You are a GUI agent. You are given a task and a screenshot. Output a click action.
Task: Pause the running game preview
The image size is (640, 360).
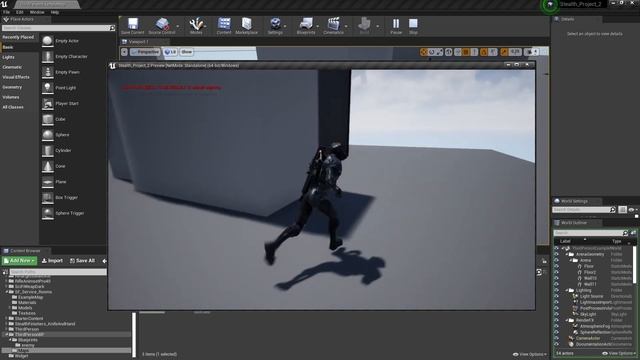[x=396, y=26]
